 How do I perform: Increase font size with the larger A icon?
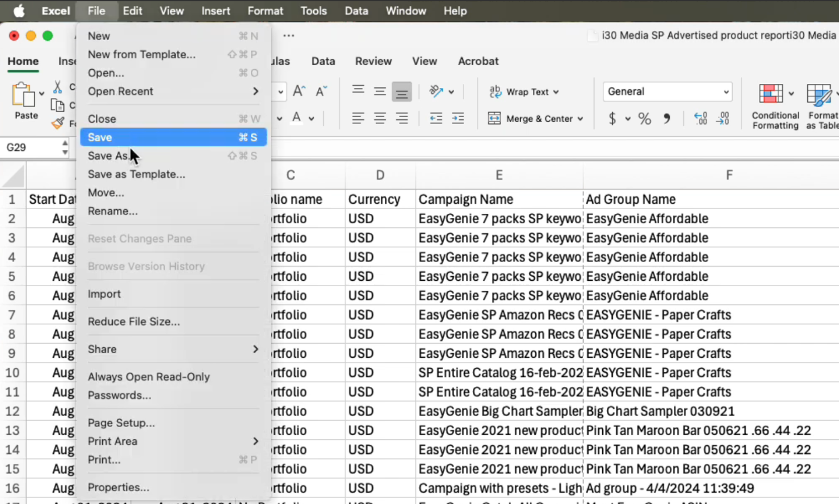[x=299, y=91]
